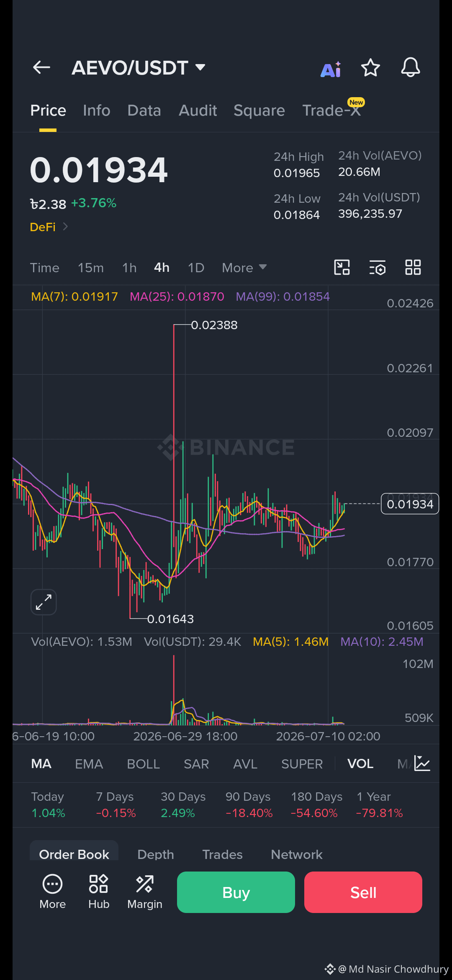Viewport: 452px width, 980px height.
Task: Open chart settings icon
Action: 377,268
